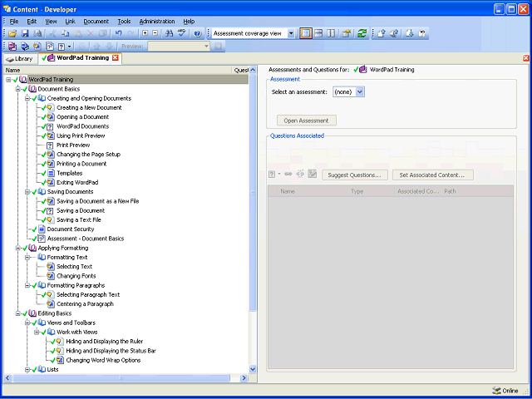Collapse the Work with Views node
The height and width of the screenshot is (399, 532).
coord(37,332)
